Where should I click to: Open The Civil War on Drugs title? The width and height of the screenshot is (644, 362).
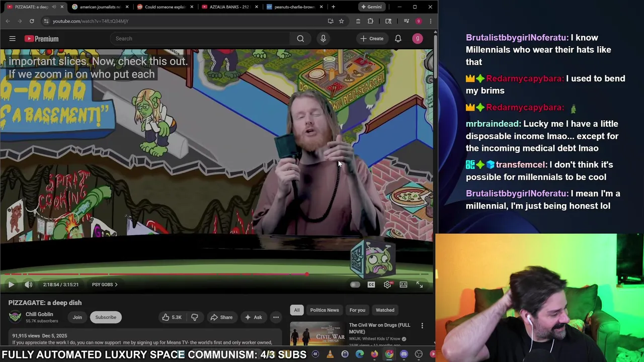click(379, 328)
